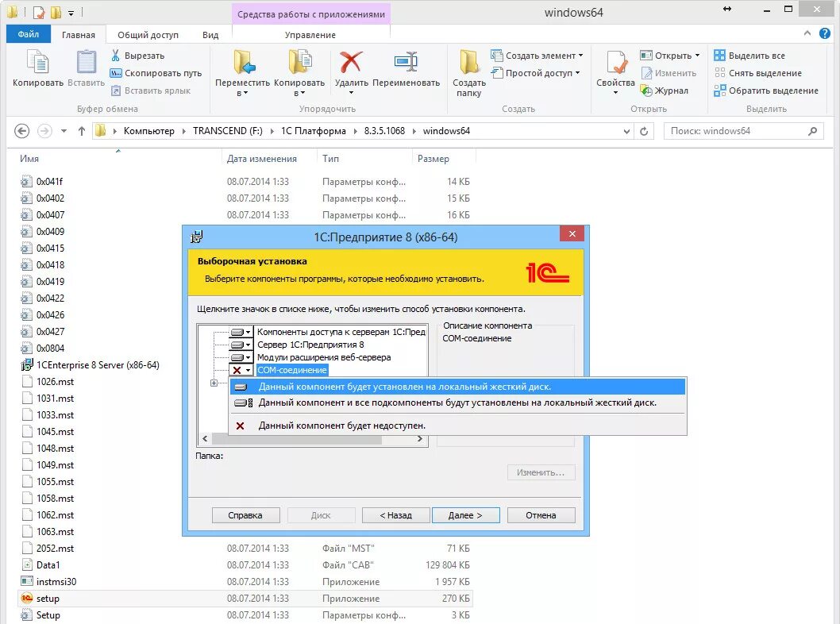Switch to the Вид tab
Screen dimensions: 840x624
pos(210,35)
